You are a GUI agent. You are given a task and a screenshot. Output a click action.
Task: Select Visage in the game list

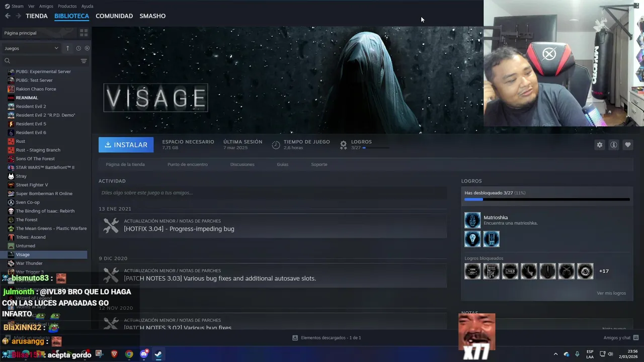45,254
